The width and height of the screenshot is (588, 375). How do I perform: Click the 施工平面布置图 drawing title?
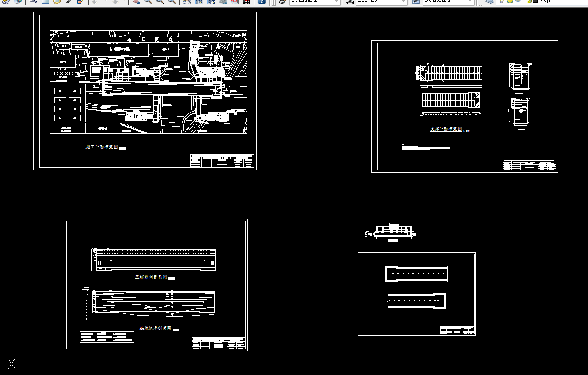(102, 147)
